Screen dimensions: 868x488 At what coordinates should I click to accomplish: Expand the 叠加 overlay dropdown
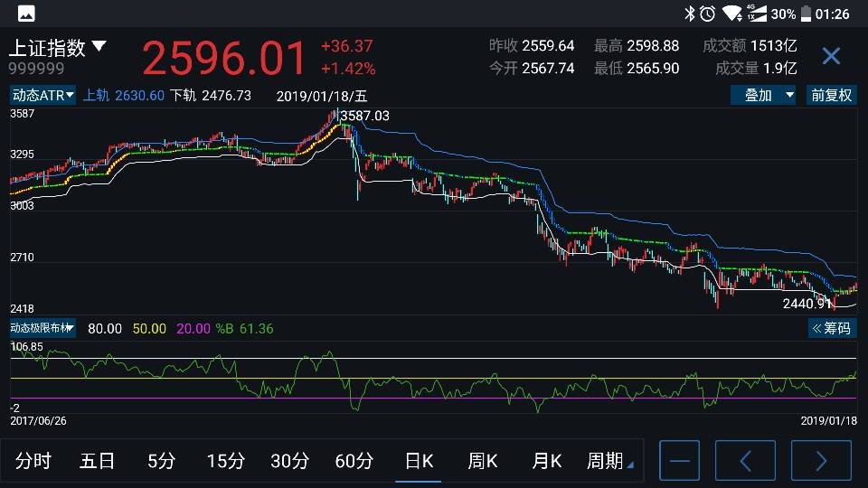click(764, 96)
